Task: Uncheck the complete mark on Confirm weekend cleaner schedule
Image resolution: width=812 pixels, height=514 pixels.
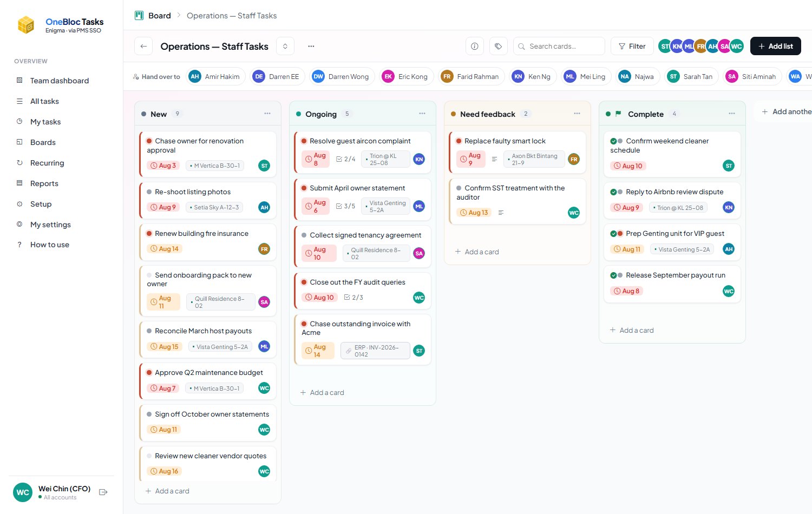Action: (613, 141)
